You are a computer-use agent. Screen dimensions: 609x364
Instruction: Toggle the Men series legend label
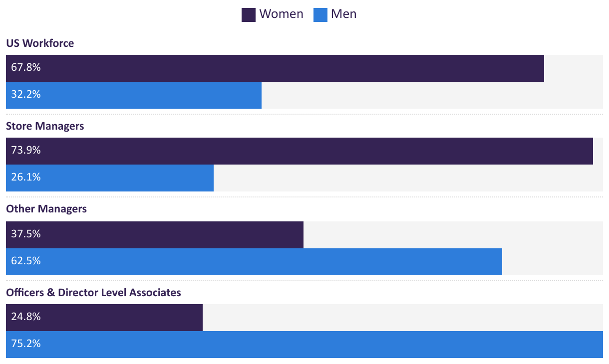(x=343, y=14)
